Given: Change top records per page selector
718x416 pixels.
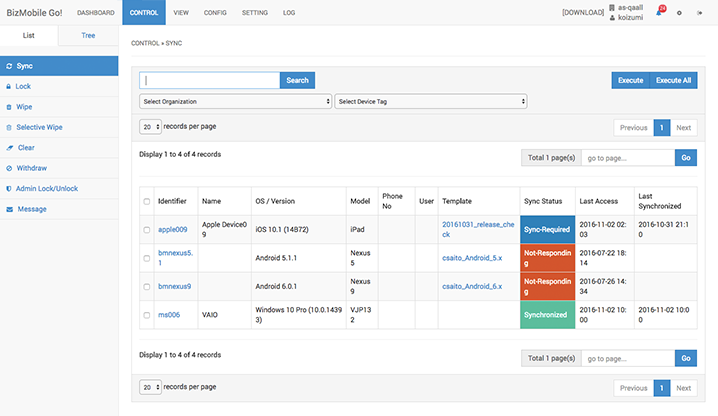Looking at the screenshot, I should (150, 126).
